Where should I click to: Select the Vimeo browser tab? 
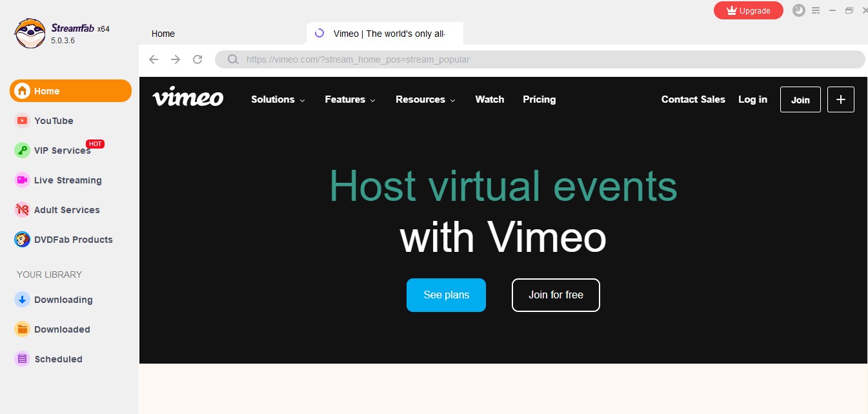coord(385,34)
